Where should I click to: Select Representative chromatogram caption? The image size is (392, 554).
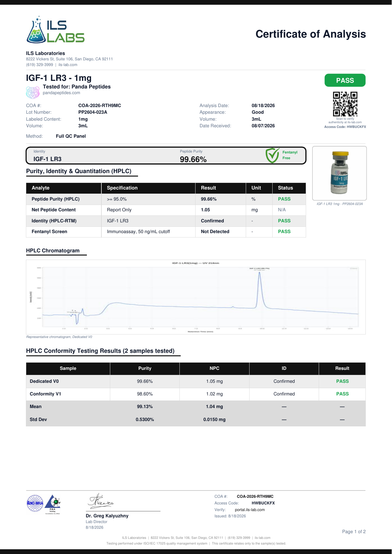(59, 337)
